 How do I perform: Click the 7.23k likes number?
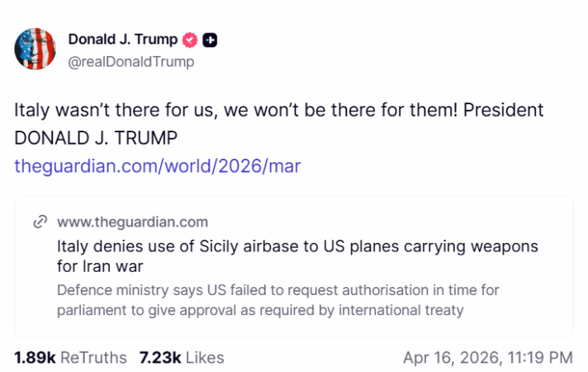[159, 357]
